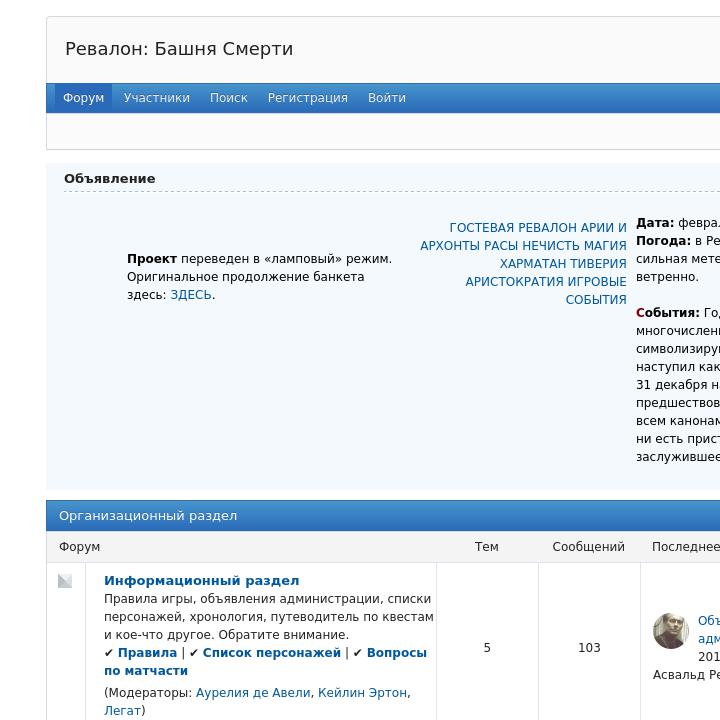This screenshot has width=720, height=720.
Task: Follow the ЗДЕСЬ link in announcement
Action: tap(190, 295)
